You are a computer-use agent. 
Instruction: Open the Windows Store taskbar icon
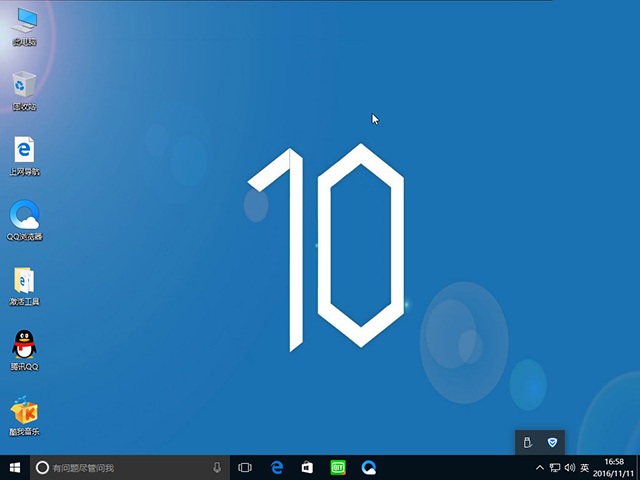click(308, 467)
